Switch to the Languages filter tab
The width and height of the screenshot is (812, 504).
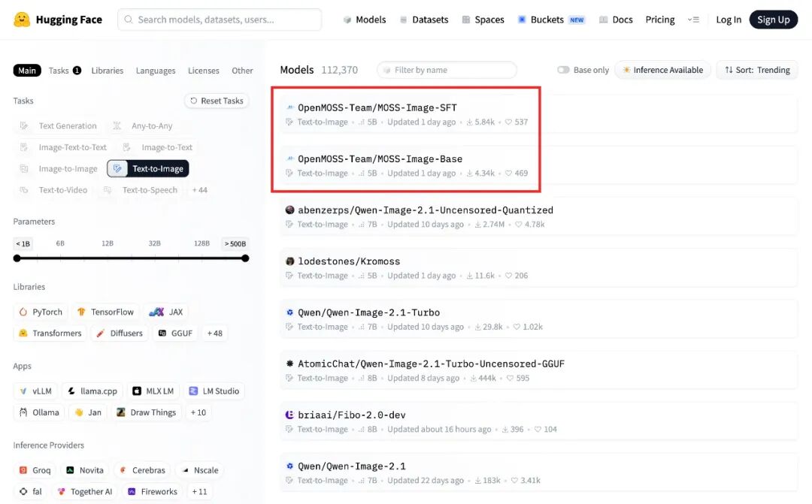tap(156, 71)
